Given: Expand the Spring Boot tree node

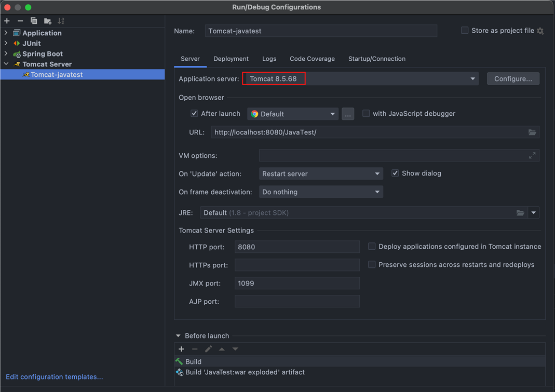Looking at the screenshot, I should [x=6, y=53].
